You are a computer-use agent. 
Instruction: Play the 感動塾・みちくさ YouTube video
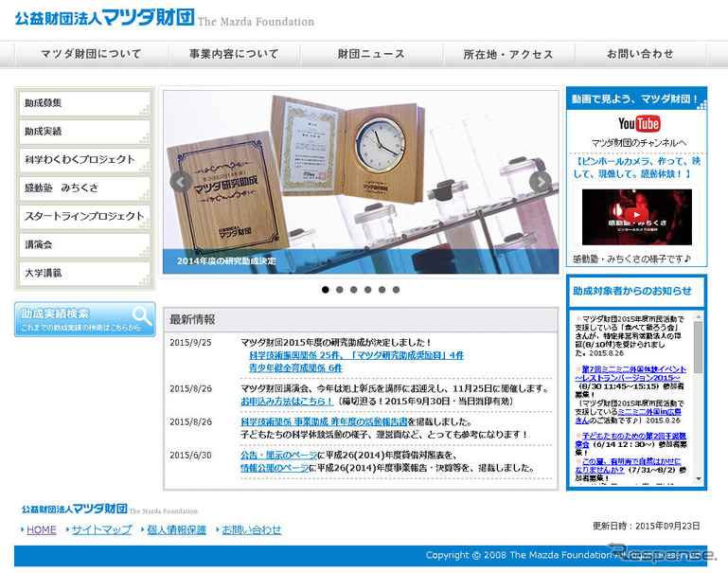636,215
